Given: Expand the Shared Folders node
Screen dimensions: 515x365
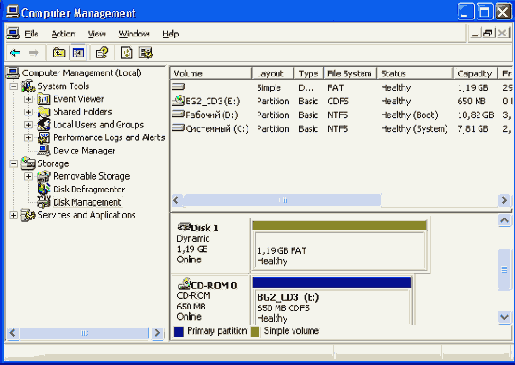Looking at the screenshot, I should (28, 112).
